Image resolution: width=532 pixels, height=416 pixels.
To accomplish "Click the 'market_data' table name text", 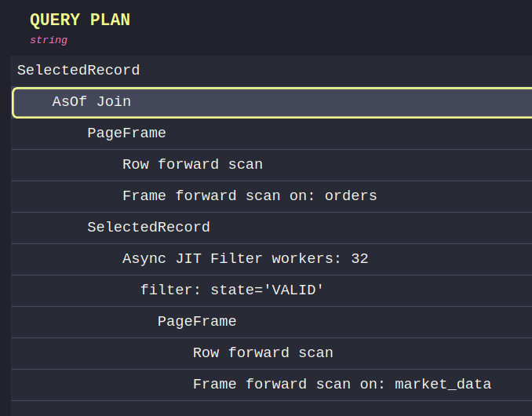I will [x=443, y=385].
